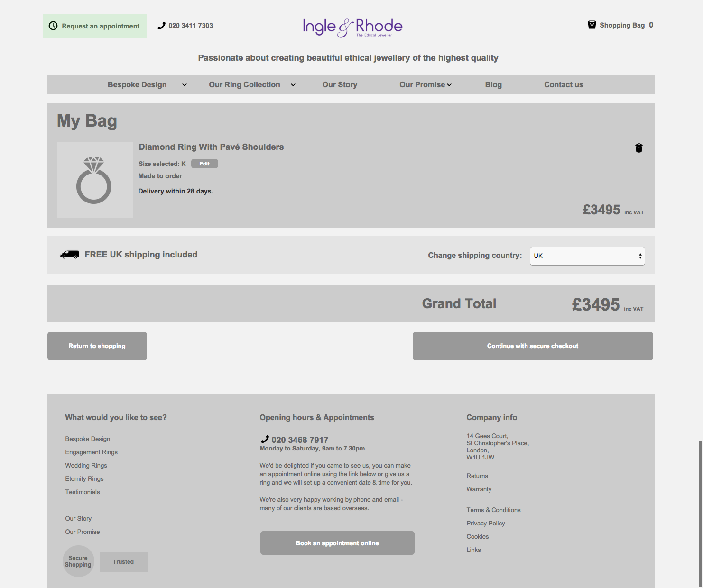Click the phone icon next to 020 3411 7303

(162, 26)
